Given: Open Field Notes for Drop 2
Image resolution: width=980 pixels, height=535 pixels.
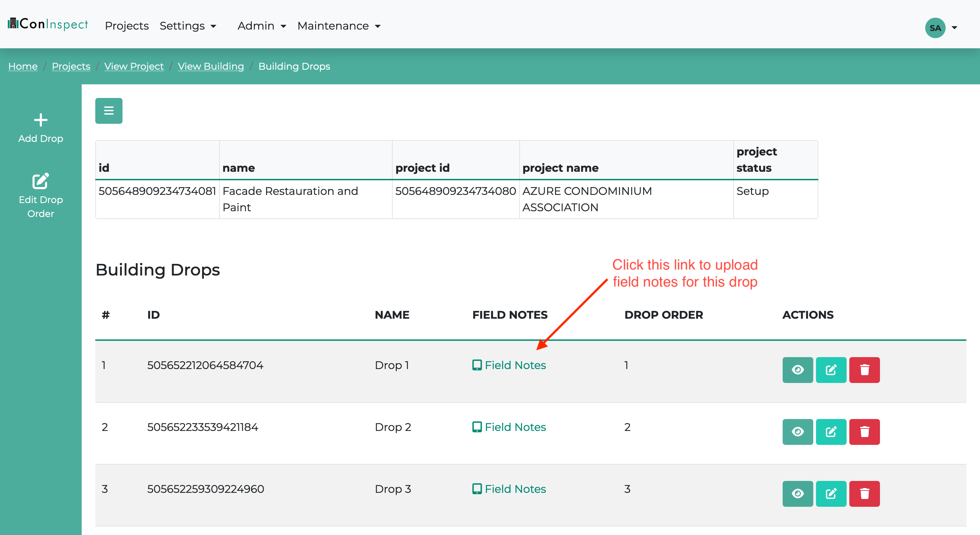Looking at the screenshot, I should (x=509, y=427).
